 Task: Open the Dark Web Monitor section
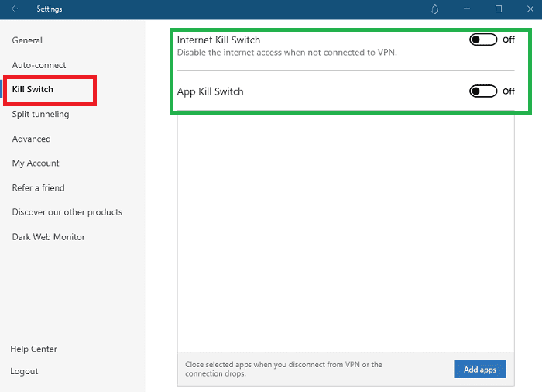tap(48, 237)
